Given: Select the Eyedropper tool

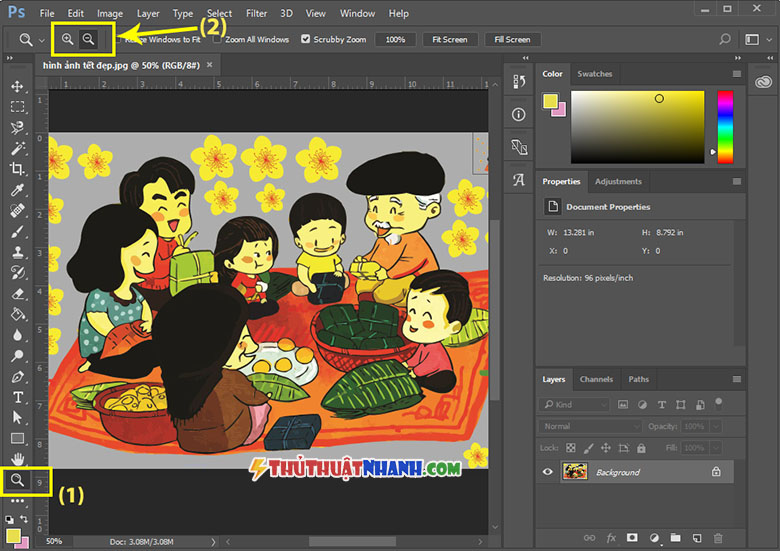Looking at the screenshot, I should point(17,189).
